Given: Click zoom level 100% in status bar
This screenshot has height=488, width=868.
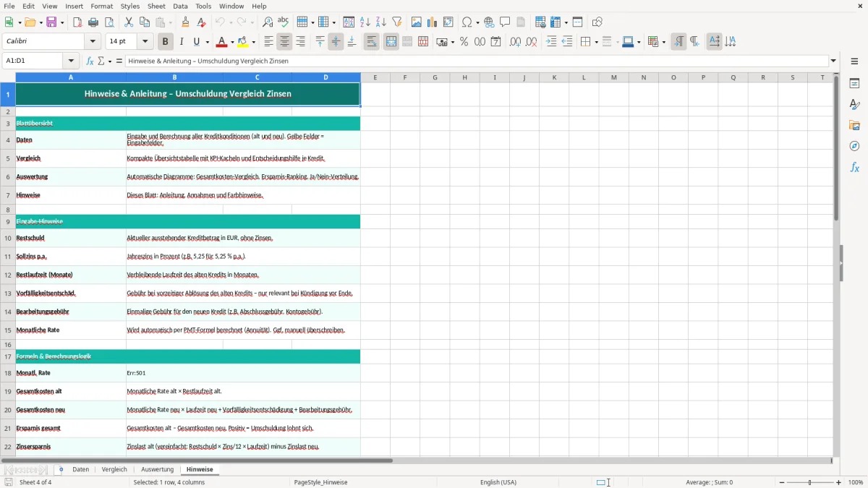Looking at the screenshot, I should [856, 482].
